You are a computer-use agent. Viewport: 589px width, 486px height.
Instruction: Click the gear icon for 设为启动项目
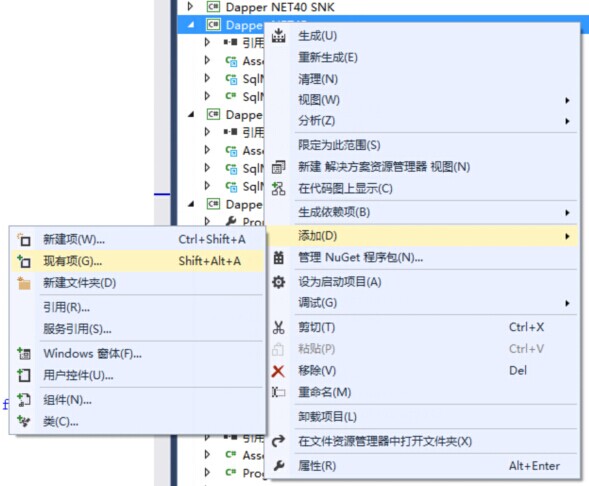(278, 282)
